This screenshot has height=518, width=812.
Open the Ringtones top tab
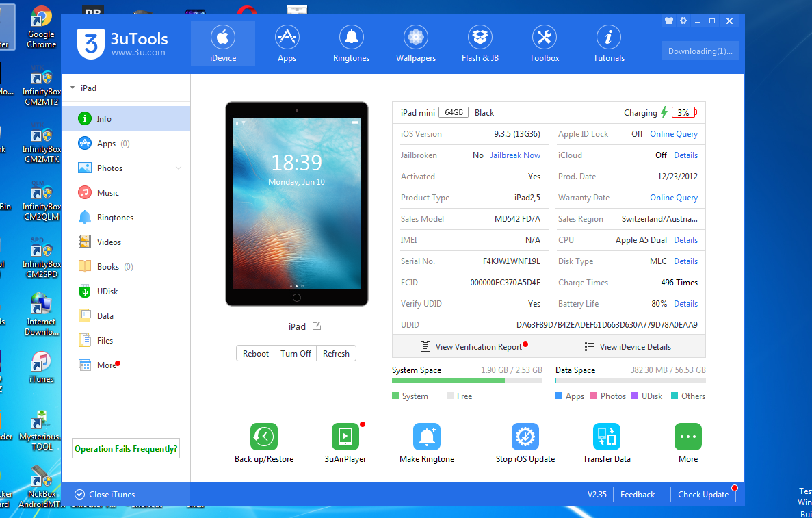click(x=351, y=44)
